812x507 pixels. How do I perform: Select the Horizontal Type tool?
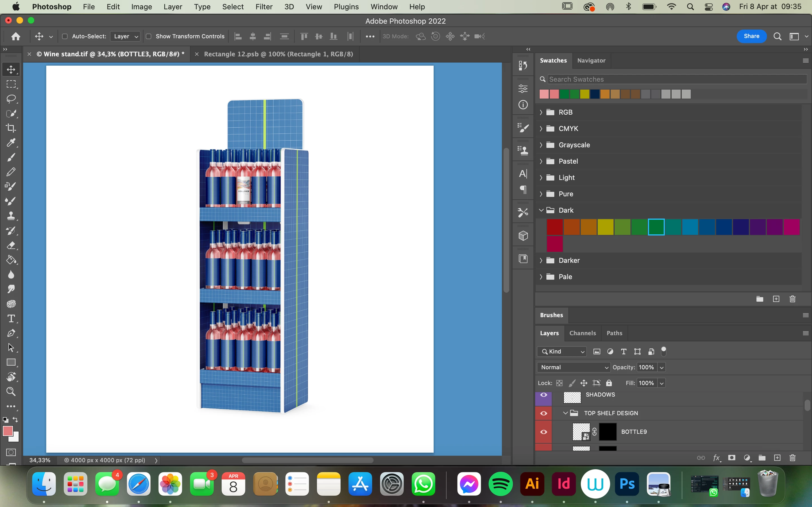pyautogui.click(x=11, y=318)
